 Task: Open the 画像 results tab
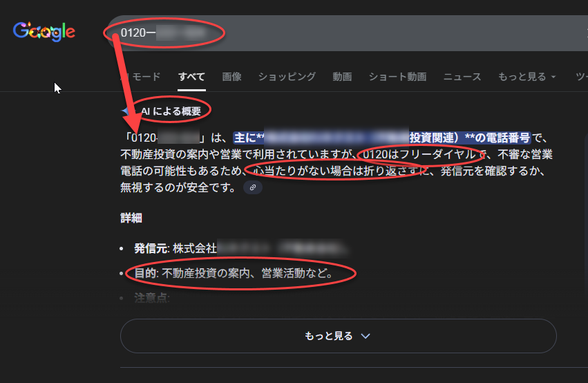pos(232,77)
